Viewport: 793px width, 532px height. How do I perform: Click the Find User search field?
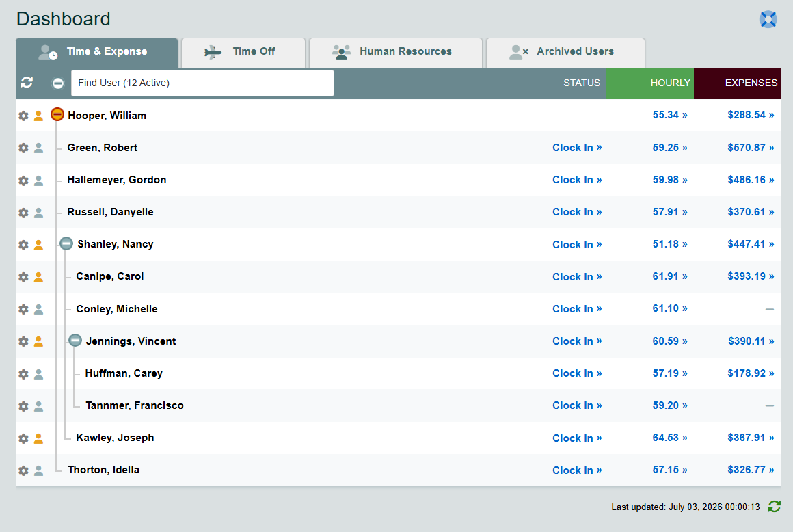pyautogui.click(x=202, y=83)
